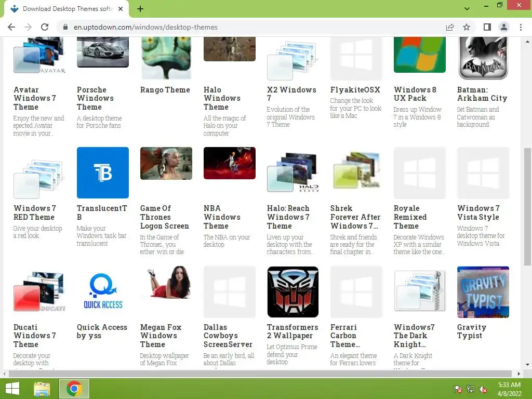Click the horizontal scrollbar track
Screen dimensions: 532x399
point(261,374)
